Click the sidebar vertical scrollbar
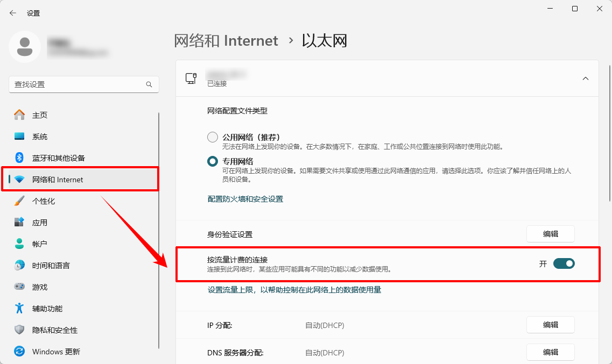Image resolution: width=612 pixels, height=364 pixels. [159, 231]
